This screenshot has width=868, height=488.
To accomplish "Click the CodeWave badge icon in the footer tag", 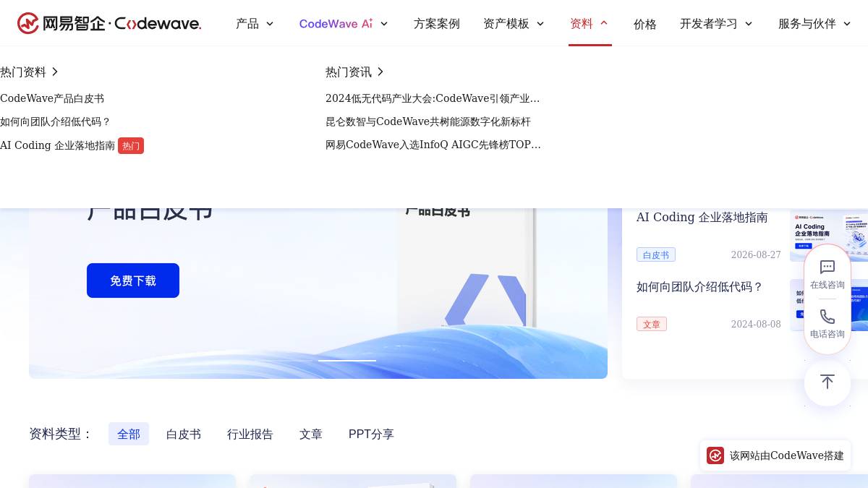I will tap(715, 455).
